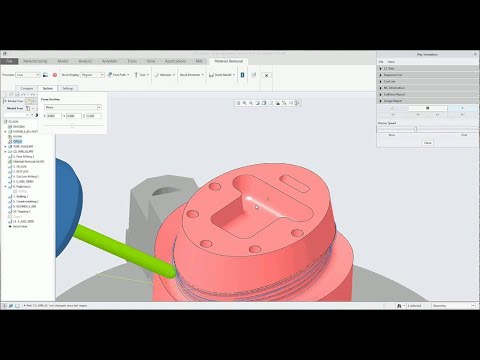
Task: Click the datum display filters icon in graphics toolbar
Action: 284,103
